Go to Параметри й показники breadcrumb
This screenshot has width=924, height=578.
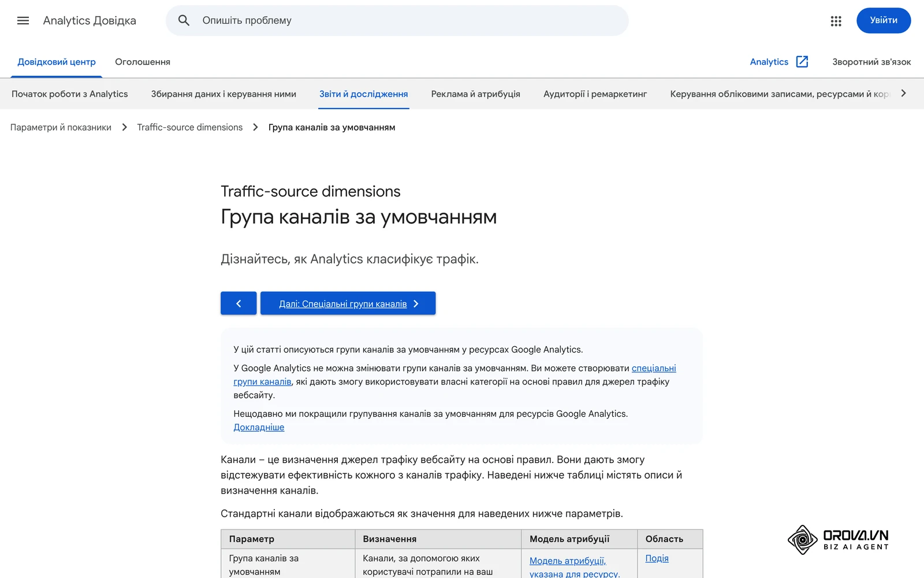[x=61, y=127]
